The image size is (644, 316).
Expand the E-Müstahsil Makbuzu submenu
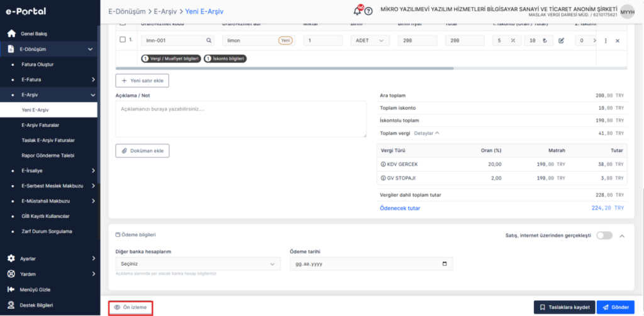coord(93,201)
